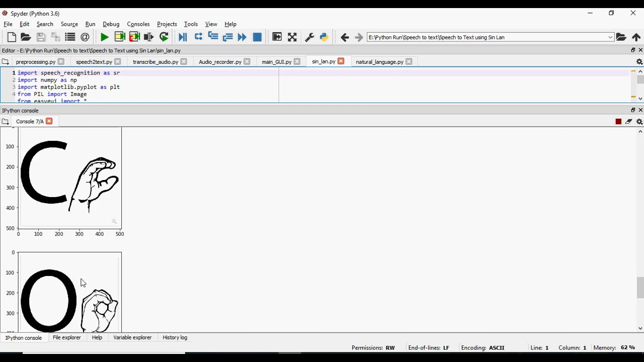The width and height of the screenshot is (644, 362).
Task: Save the current file
Action: (41, 37)
